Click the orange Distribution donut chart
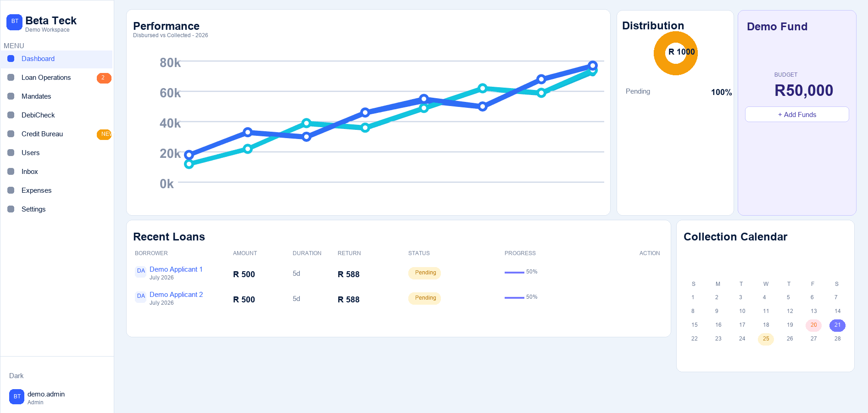868x413 pixels. point(676,53)
